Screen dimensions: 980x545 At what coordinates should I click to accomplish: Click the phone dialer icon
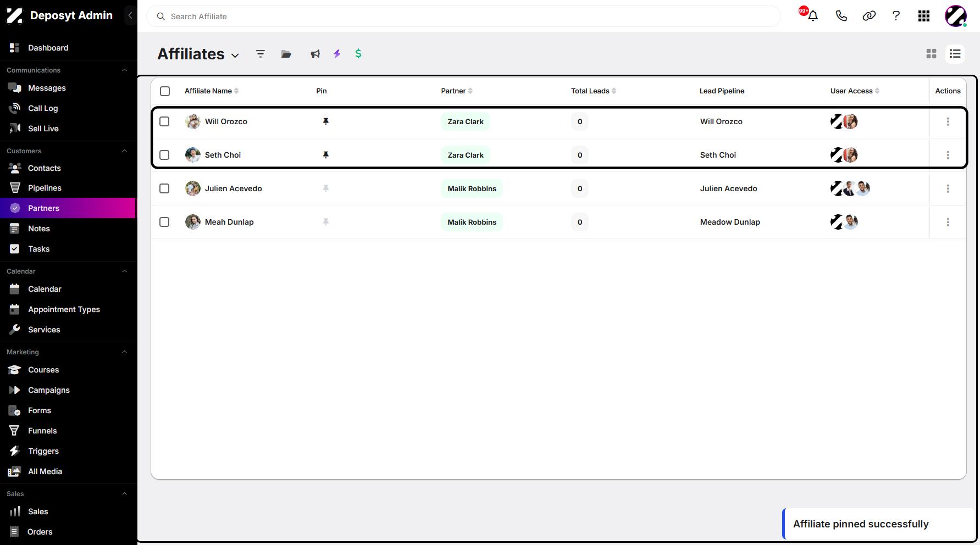[841, 16]
